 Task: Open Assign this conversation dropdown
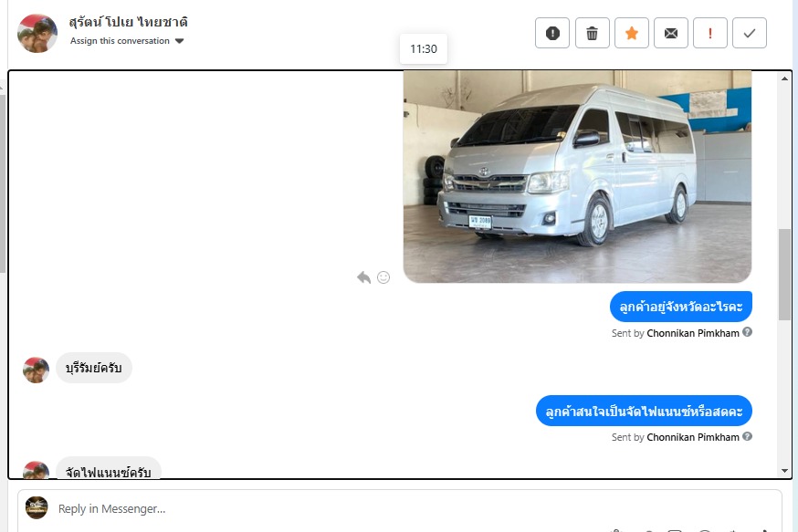pos(127,41)
